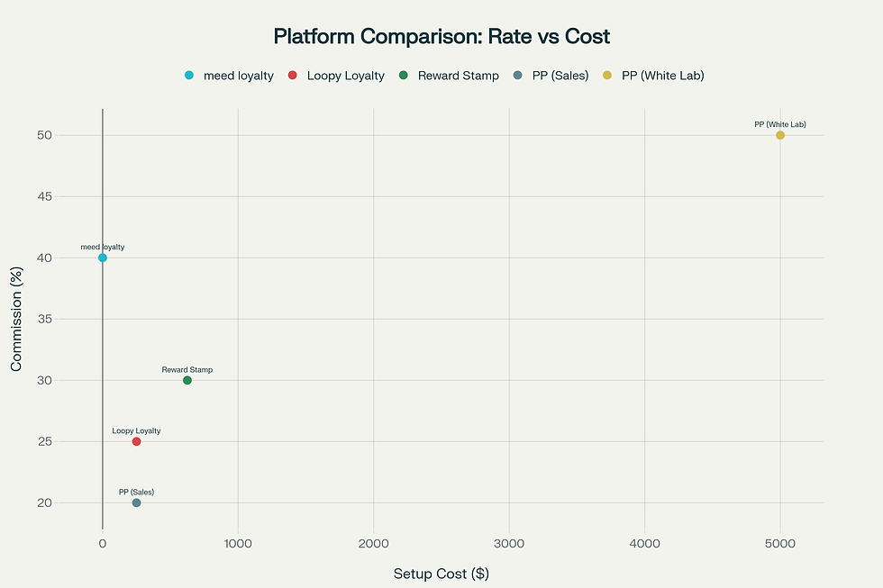The width and height of the screenshot is (883, 588).
Task: Click the y-axis tick label 45
Action: [x=45, y=196]
